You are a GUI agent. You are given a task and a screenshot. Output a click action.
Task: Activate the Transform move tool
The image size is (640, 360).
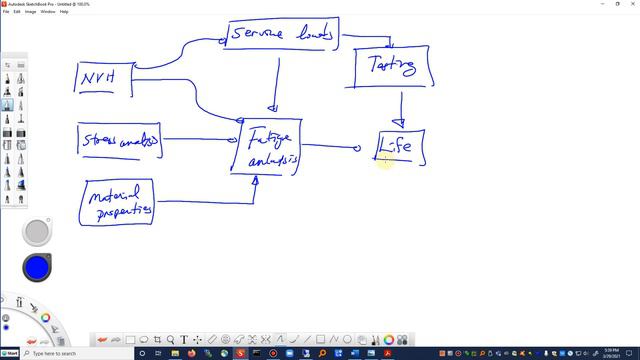pyautogui.click(x=198, y=340)
